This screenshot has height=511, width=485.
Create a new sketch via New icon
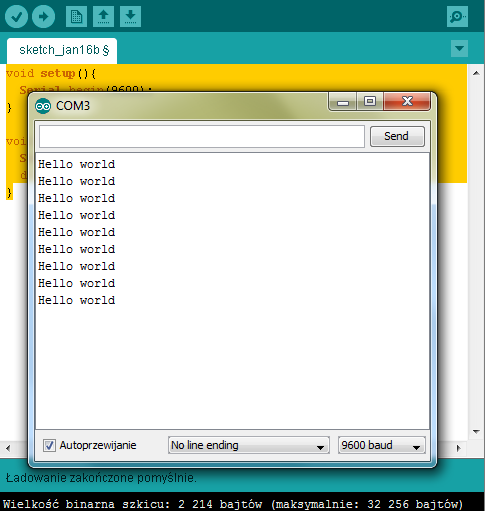click(76, 16)
